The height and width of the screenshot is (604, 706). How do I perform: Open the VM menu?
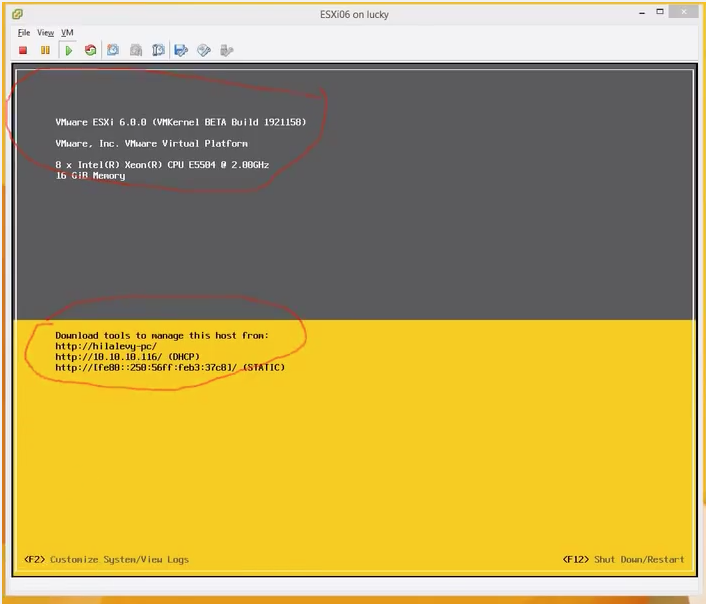(x=67, y=32)
